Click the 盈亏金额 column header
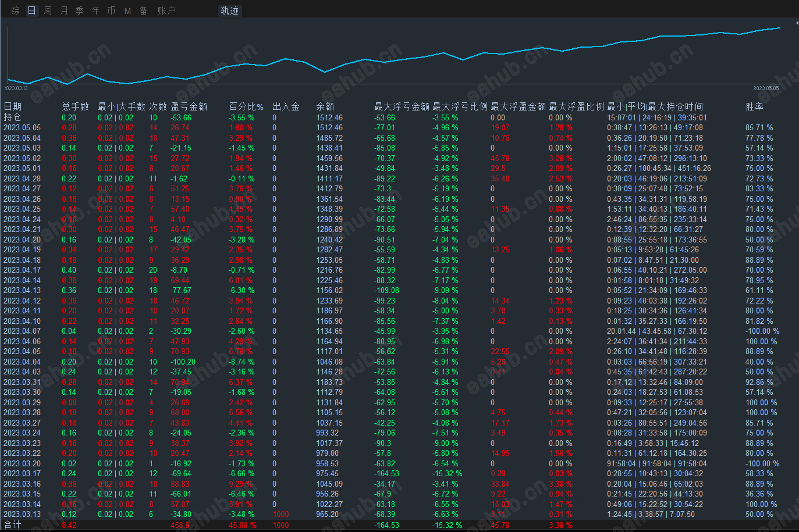 coord(189,106)
